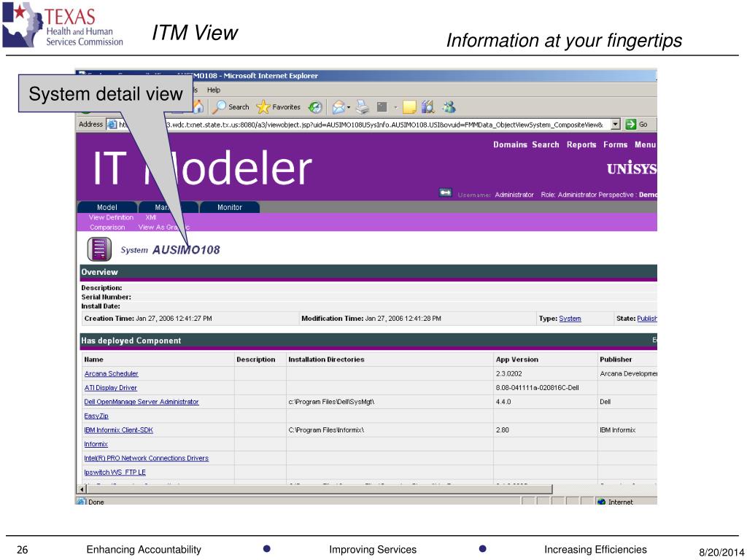Screen dimensions: 747x560
Task: Click the horizontal scrollbar track
Action: (x=604, y=489)
